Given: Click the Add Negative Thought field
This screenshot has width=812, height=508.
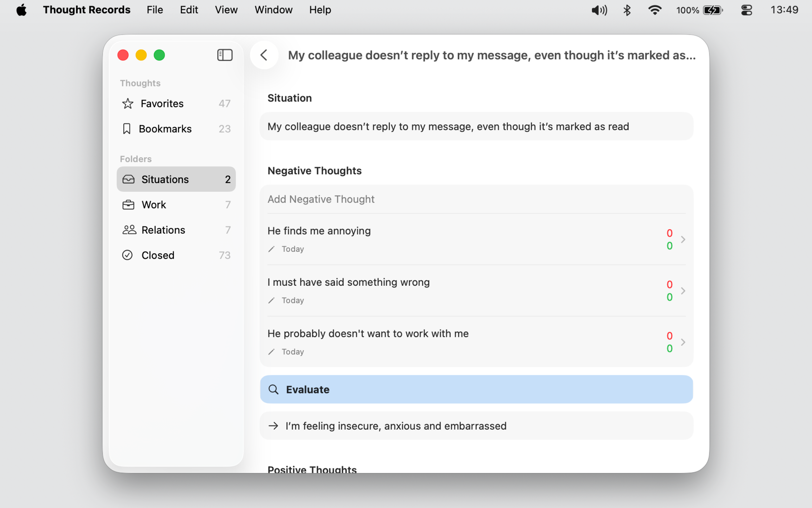Looking at the screenshot, I should (x=476, y=199).
